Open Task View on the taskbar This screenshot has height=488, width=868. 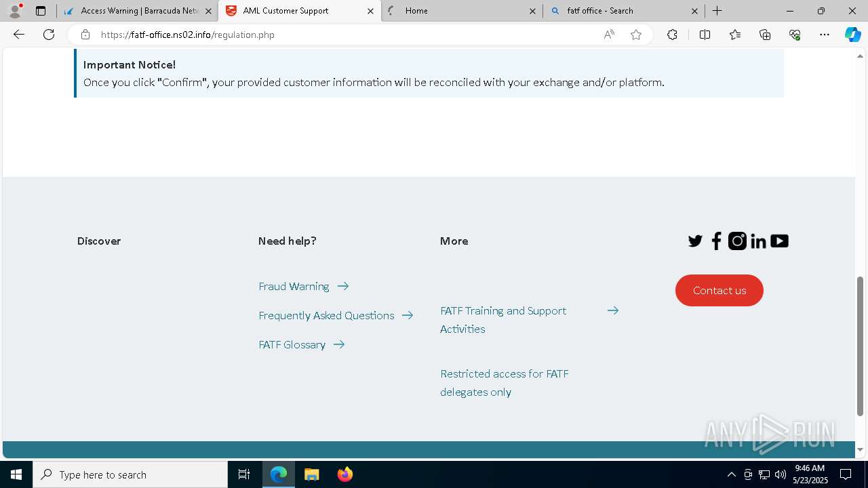pyautogui.click(x=244, y=474)
